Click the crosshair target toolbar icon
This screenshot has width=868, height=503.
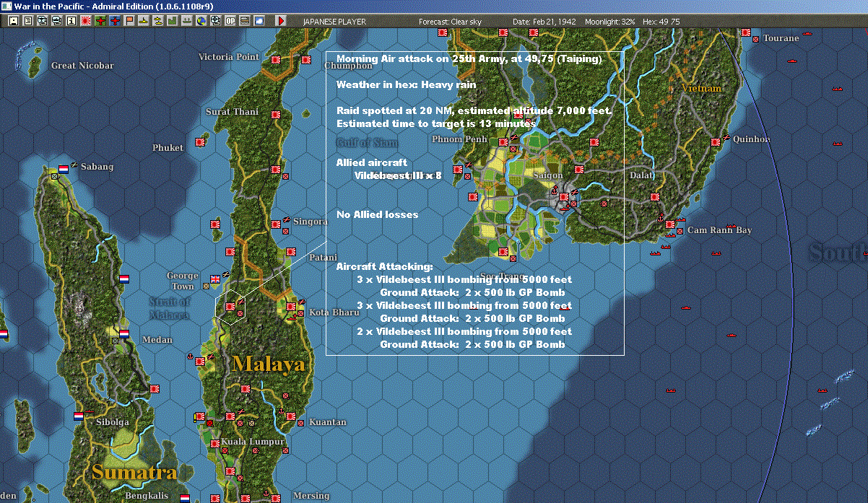pyautogui.click(x=215, y=21)
